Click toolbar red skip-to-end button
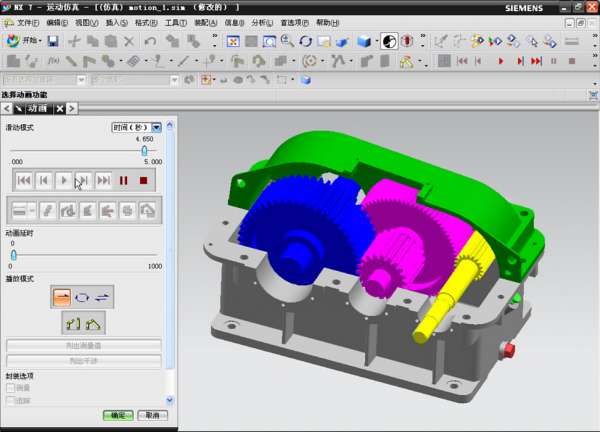Viewport: 600px width, 432px height. [x=536, y=61]
